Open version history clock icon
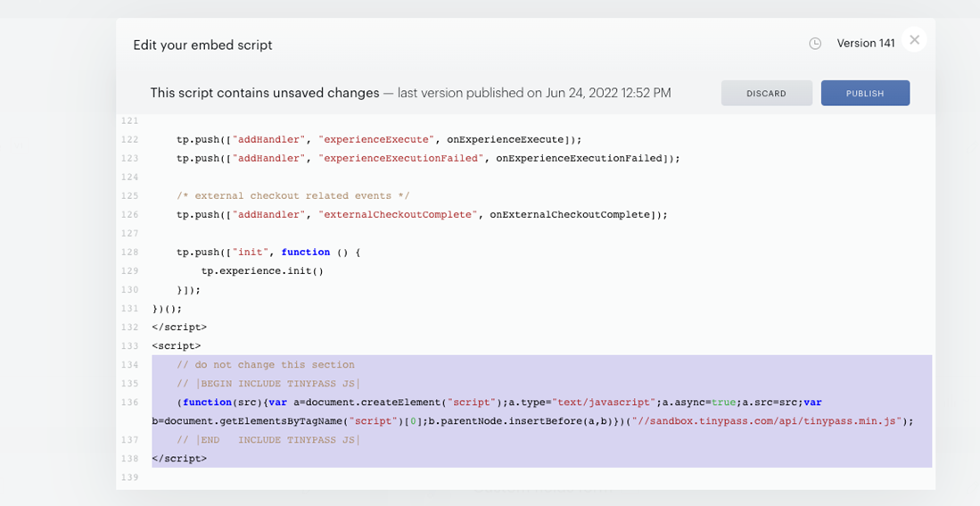The width and height of the screenshot is (980, 506). (815, 43)
